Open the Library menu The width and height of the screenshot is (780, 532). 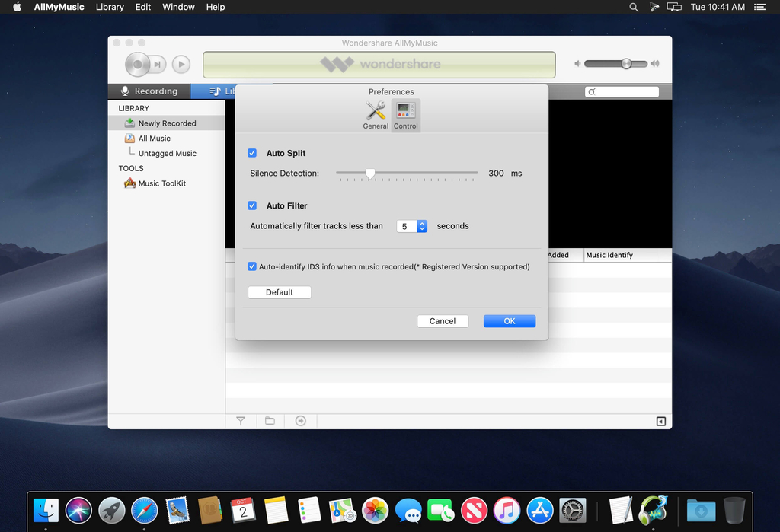(x=110, y=7)
